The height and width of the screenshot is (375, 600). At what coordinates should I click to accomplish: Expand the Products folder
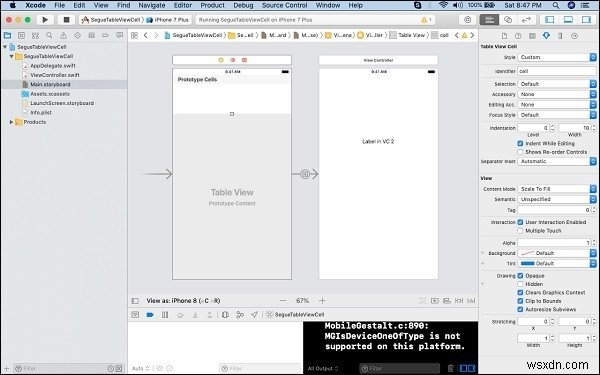(x=11, y=122)
